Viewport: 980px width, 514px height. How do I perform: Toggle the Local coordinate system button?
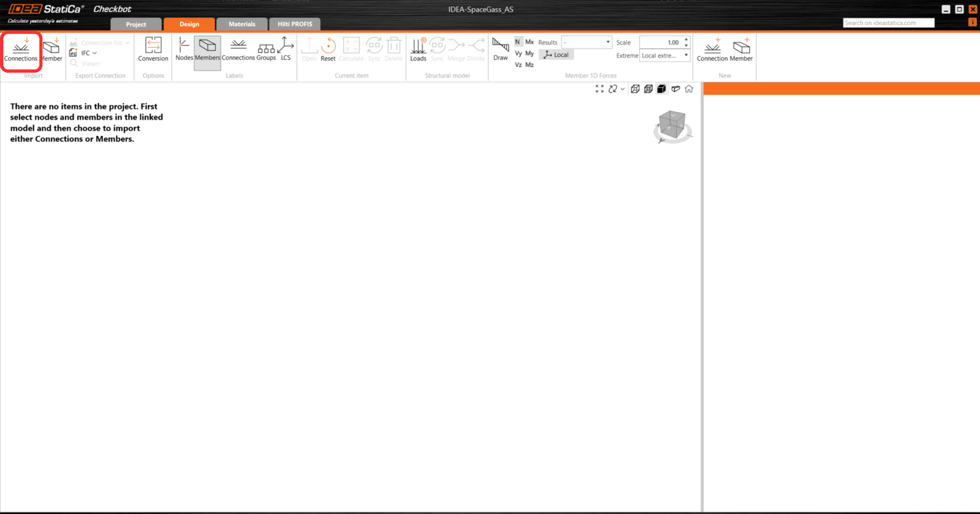click(556, 54)
